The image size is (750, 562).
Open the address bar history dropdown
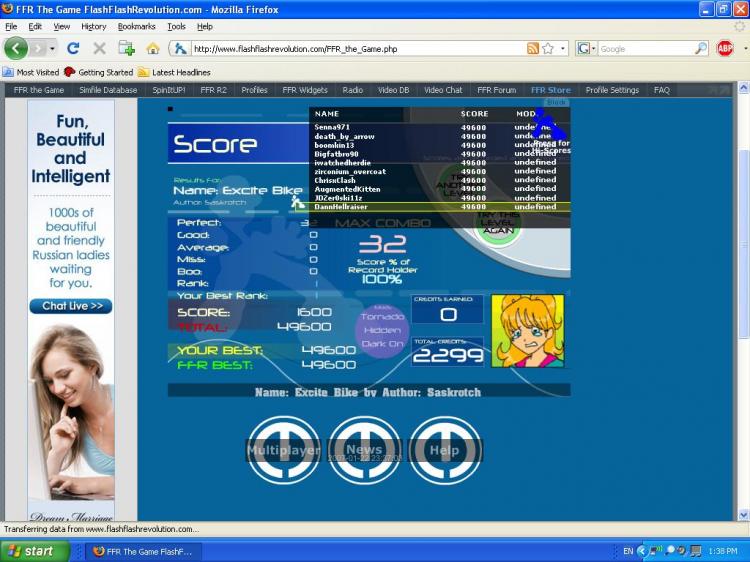562,48
